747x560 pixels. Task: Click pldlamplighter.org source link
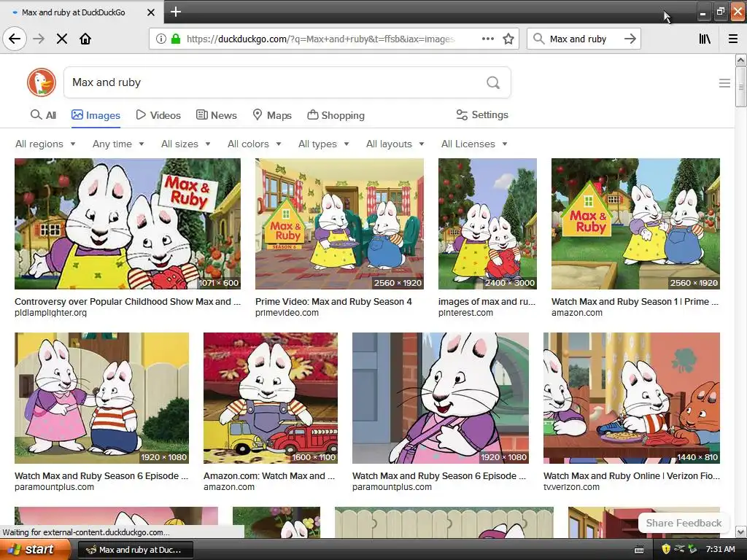pos(50,313)
